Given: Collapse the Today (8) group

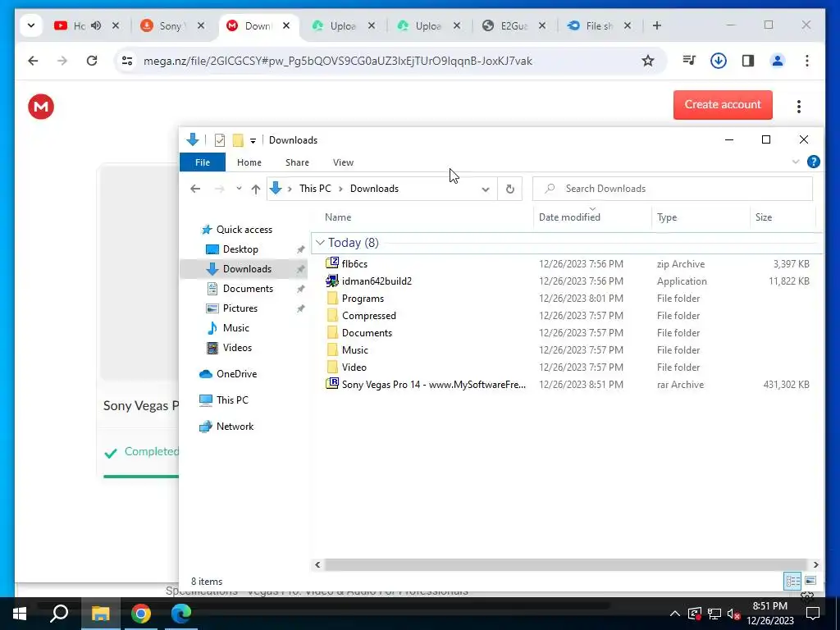Looking at the screenshot, I should coord(321,243).
